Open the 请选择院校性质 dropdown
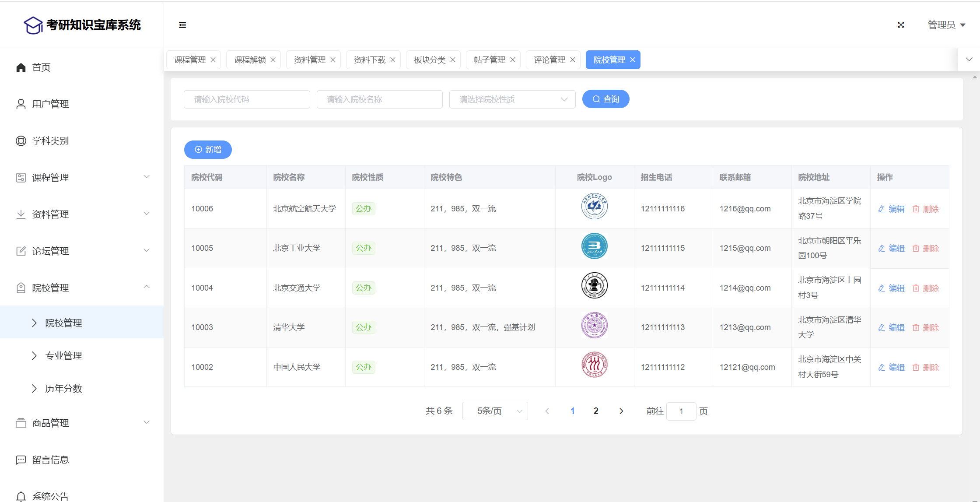This screenshot has width=980, height=502. pos(512,99)
